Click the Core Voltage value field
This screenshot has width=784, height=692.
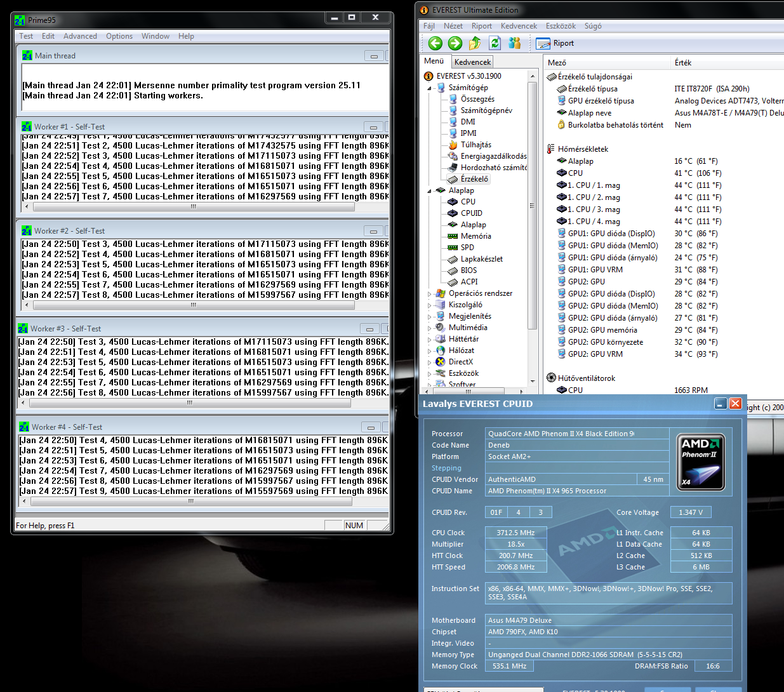point(691,512)
